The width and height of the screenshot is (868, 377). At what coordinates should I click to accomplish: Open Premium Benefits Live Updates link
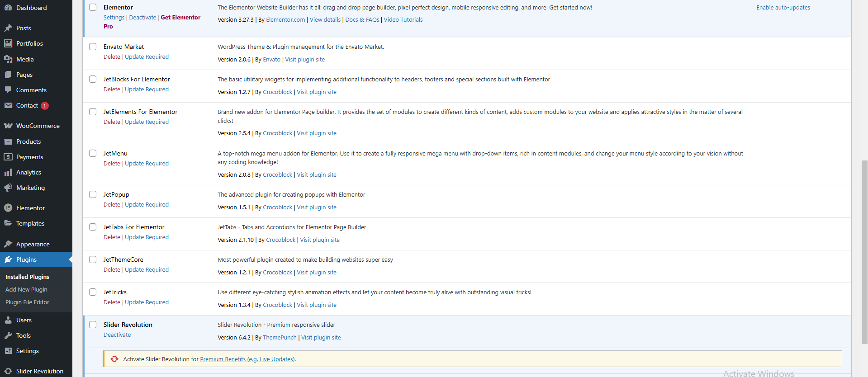[247, 359]
